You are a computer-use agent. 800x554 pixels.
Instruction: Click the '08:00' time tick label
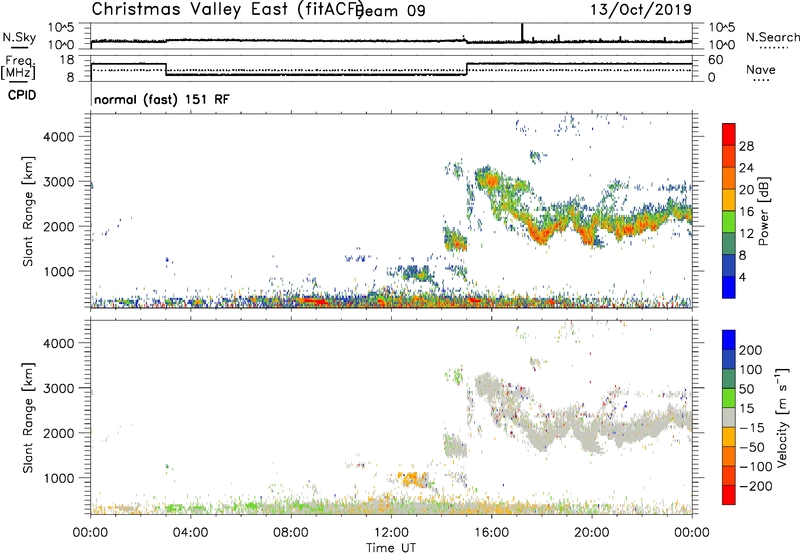(x=291, y=533)
